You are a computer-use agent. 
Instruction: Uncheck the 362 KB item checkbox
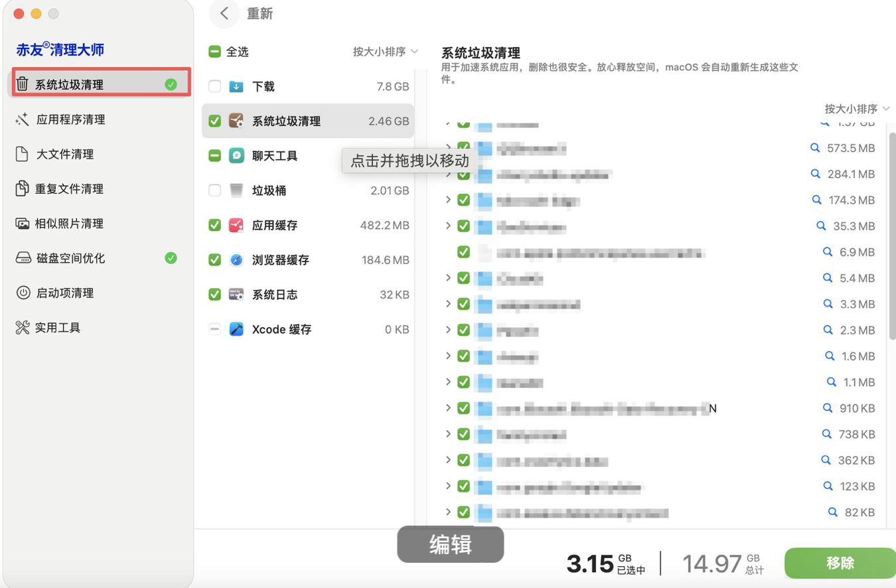click(463, 460)
